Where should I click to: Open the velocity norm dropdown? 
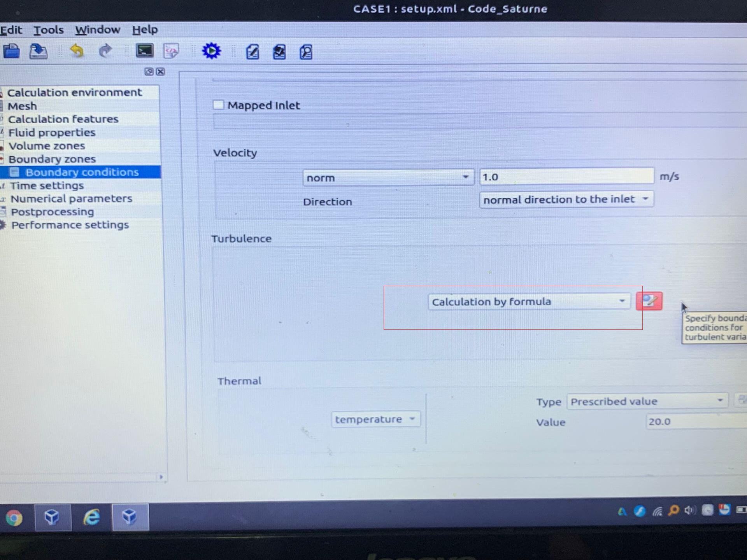click(388, 178)
